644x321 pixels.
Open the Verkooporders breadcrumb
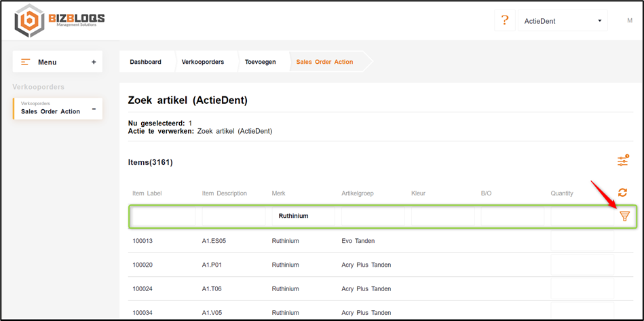click(x=202, y=62)
